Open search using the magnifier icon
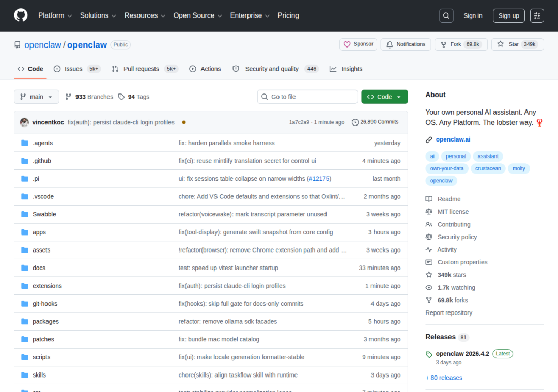 [446, 15]
